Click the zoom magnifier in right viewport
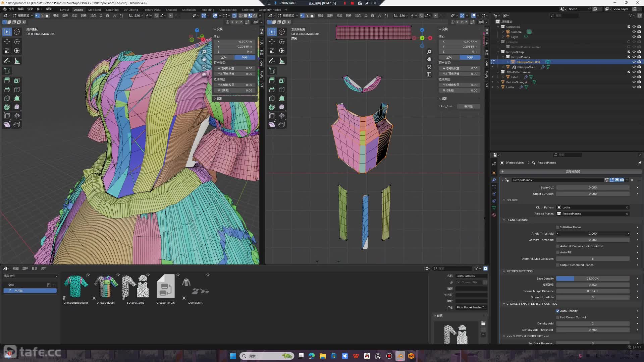Image resolution: width=644 pixels, height=362 pixels. coord(429,52)
